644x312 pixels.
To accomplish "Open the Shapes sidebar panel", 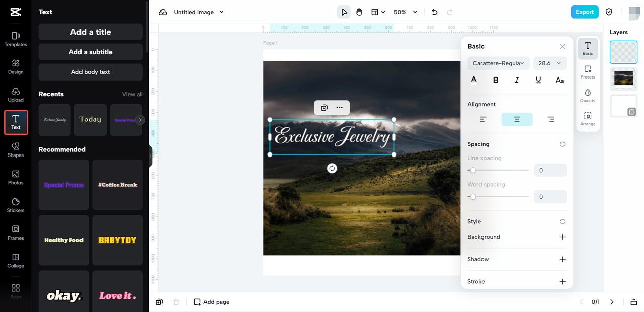I will pos(16,150).
